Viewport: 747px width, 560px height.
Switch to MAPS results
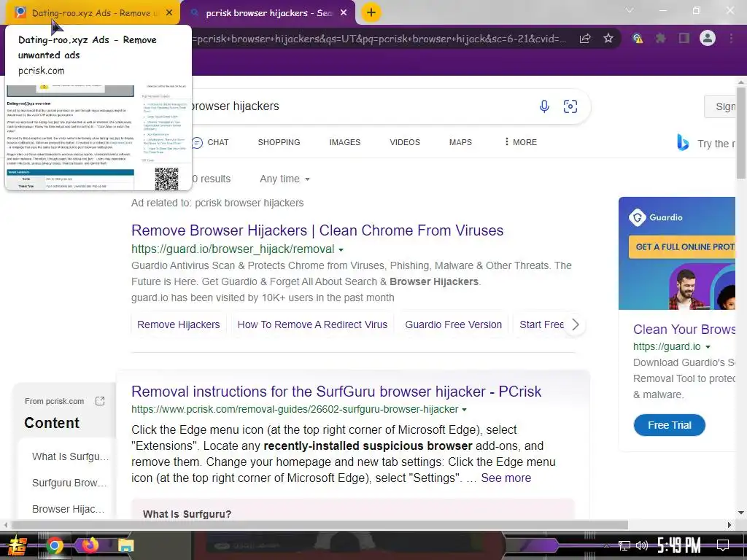[460, 142]
